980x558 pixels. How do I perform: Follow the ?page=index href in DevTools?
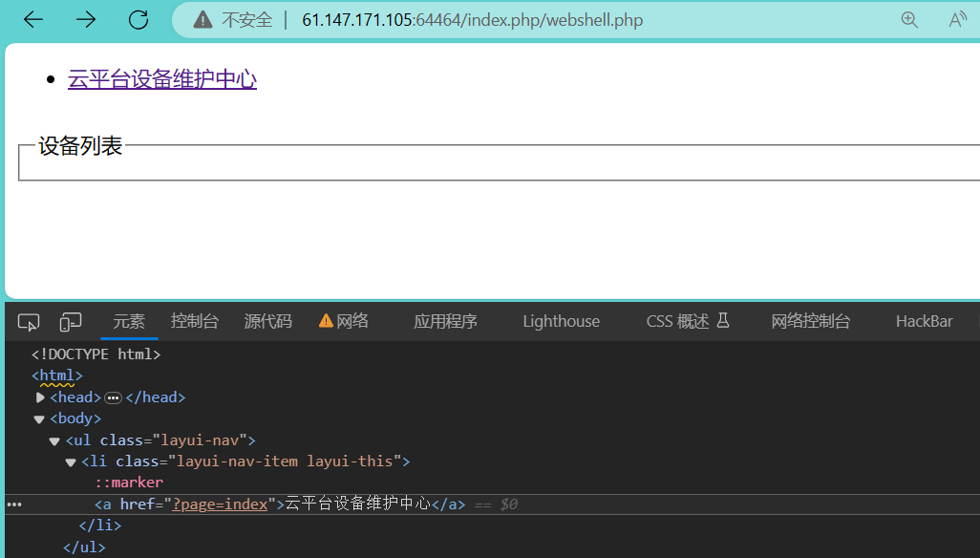click(x=220, y=504)
